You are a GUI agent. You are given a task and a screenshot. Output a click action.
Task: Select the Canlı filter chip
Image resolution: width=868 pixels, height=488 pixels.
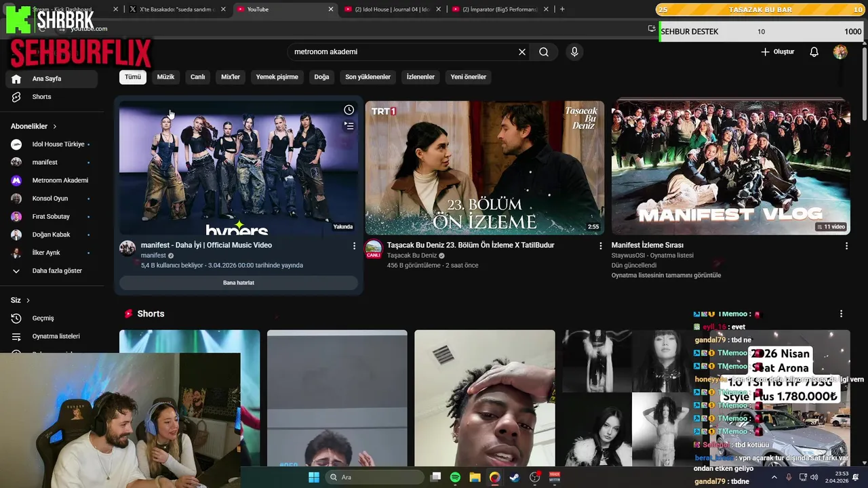point(198,77)
